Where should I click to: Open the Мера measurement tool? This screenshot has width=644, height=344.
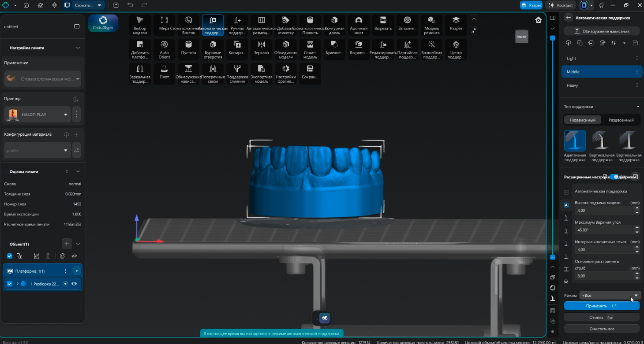coord(164,25)
